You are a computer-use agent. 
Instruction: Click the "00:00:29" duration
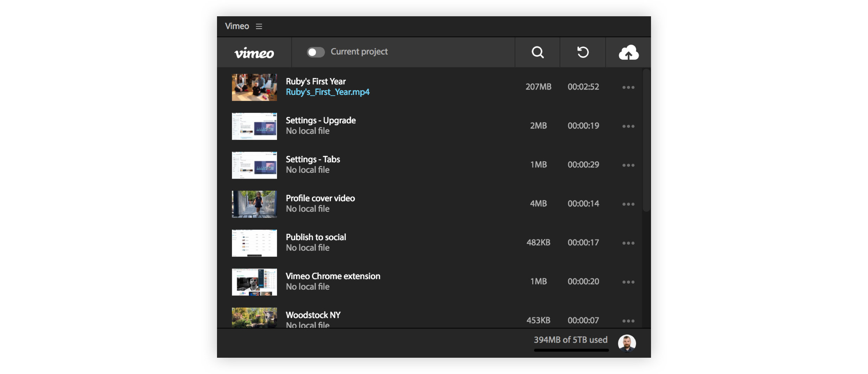[x=583, y=164]
